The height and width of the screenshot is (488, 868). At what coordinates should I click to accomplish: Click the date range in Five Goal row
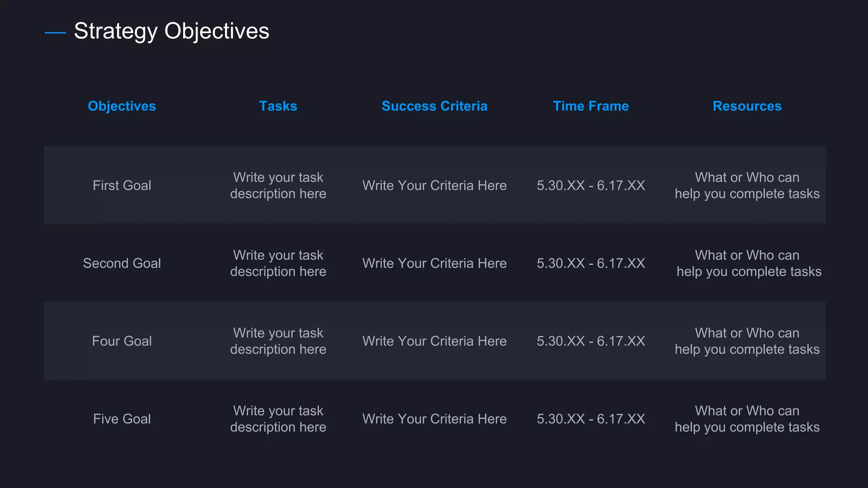point(591,419)
